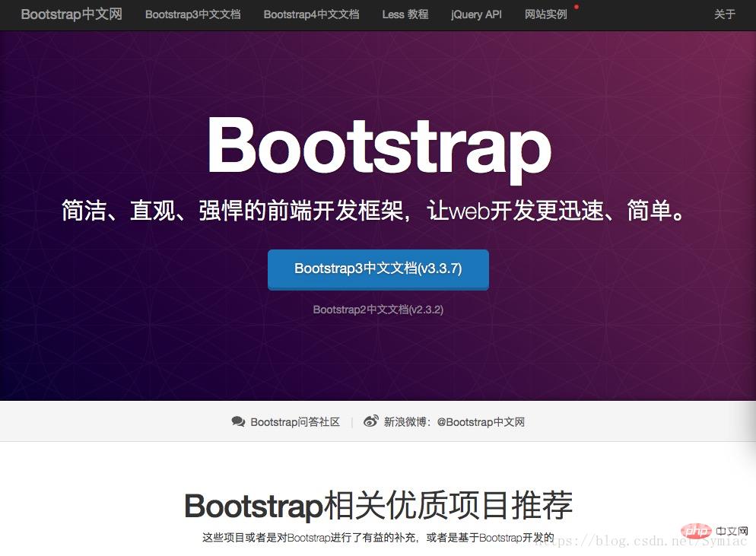Open Bootstrap3中文文档 in the navbar

pyautogui.click(x=193, y=14)
